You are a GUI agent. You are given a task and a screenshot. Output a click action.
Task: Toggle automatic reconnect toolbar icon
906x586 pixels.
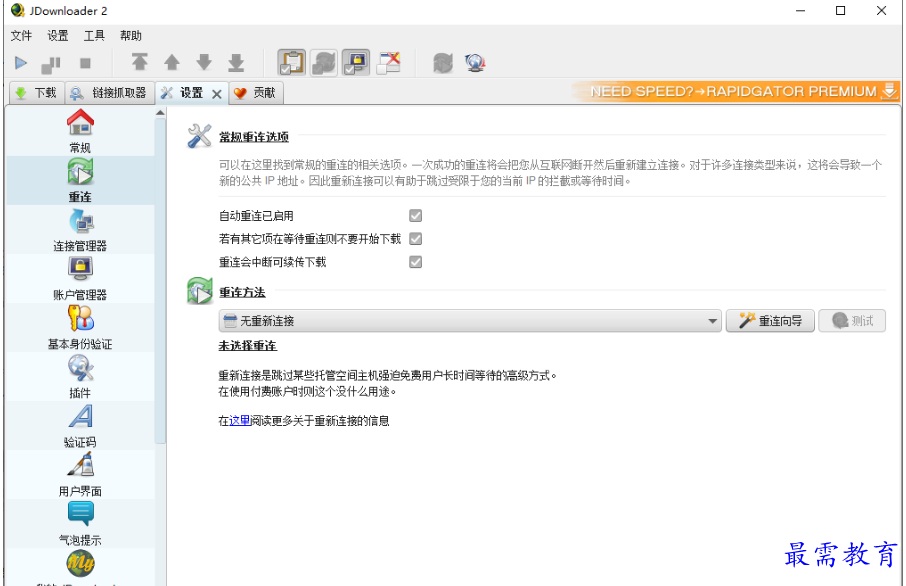324,62
